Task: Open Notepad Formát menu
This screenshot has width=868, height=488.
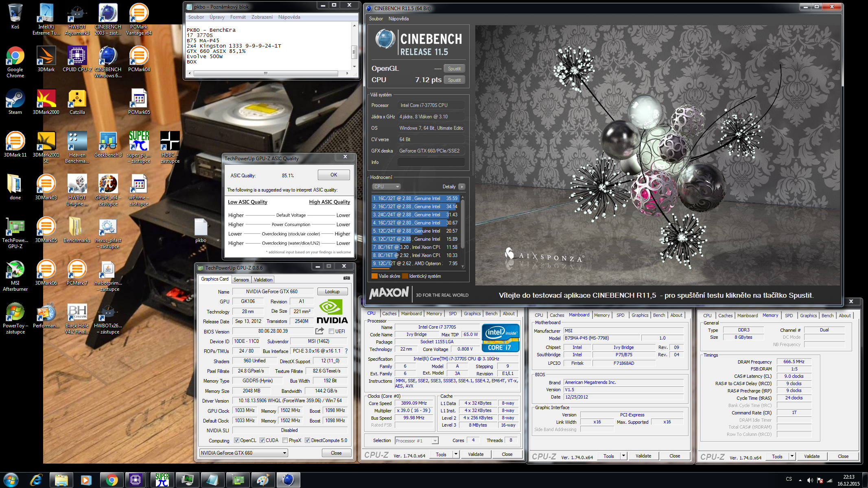Action: [x=238, y=17]
